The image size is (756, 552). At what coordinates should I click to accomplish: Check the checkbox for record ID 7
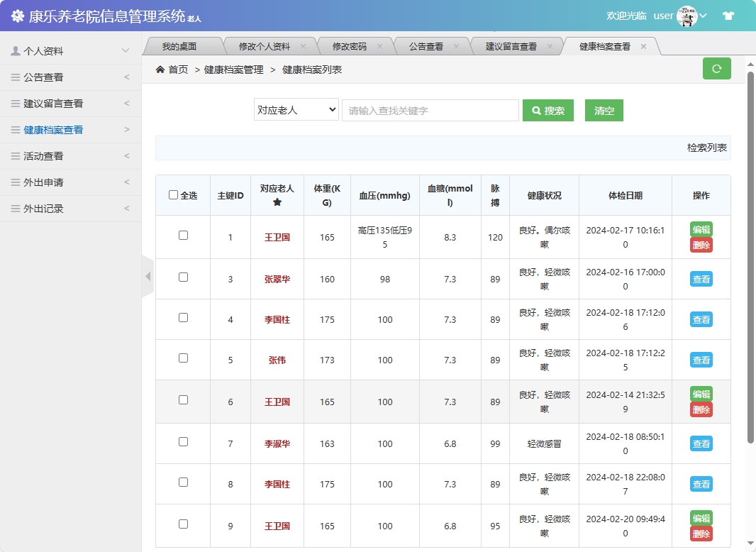[x=184, y=443]
